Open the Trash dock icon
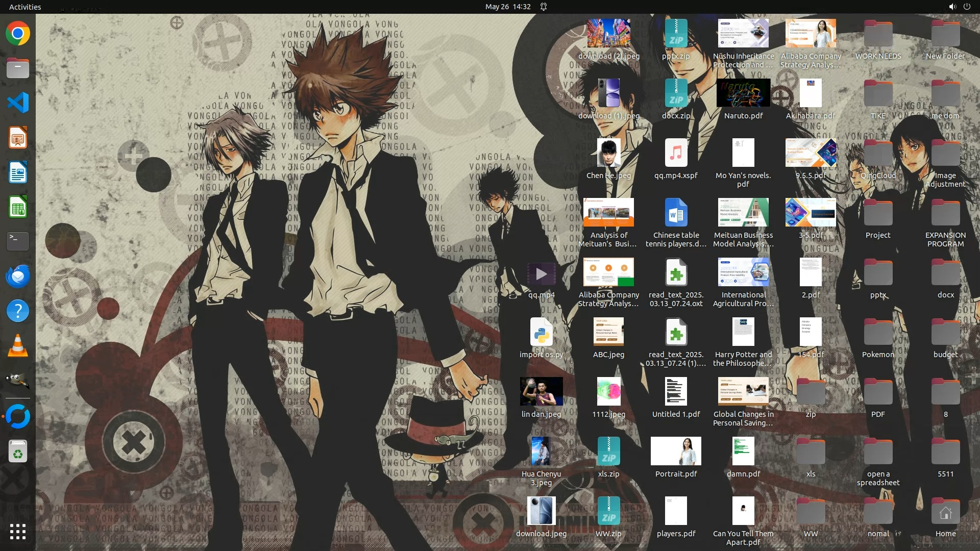Screen dimensions: 980x551 click(x=18, y=452)
